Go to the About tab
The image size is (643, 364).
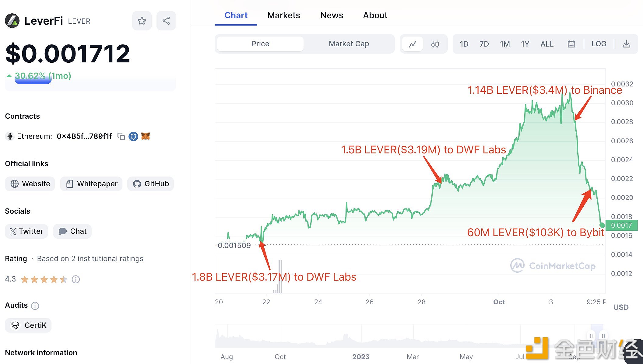(375, 15)
